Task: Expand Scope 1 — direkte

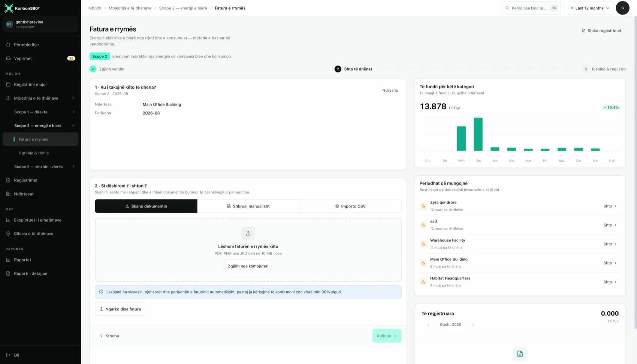Action: click(73, 112)
